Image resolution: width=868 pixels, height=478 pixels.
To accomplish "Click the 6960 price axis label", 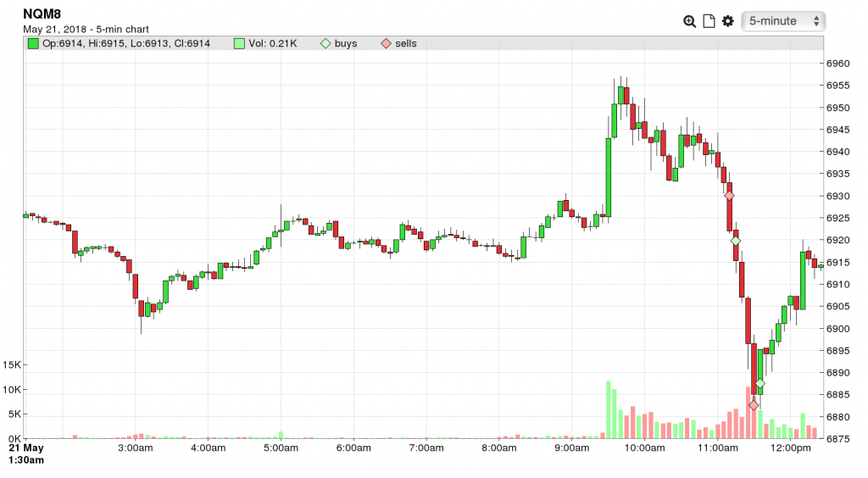I will click(x=838, y=64).
